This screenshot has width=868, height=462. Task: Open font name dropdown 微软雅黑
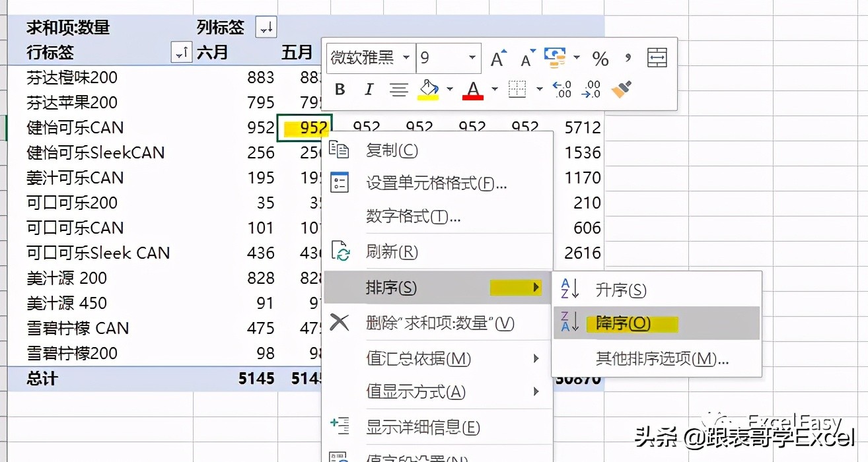[x=406, y=58]
